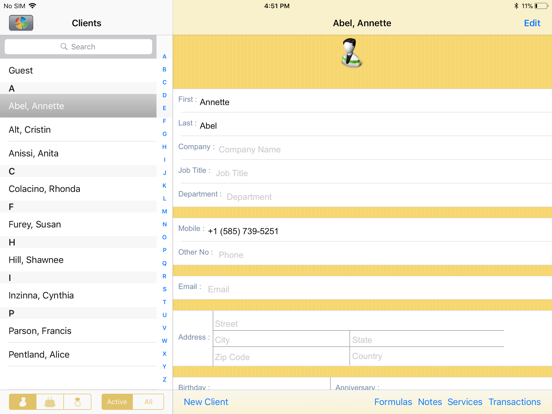Jump to index letter M

click(x=164, y=211)
